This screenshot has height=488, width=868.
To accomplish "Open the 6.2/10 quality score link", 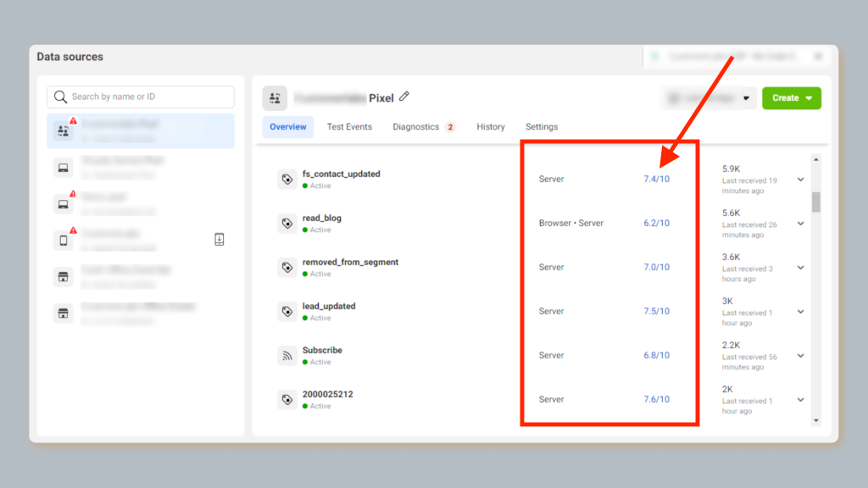I will [657, 223].
